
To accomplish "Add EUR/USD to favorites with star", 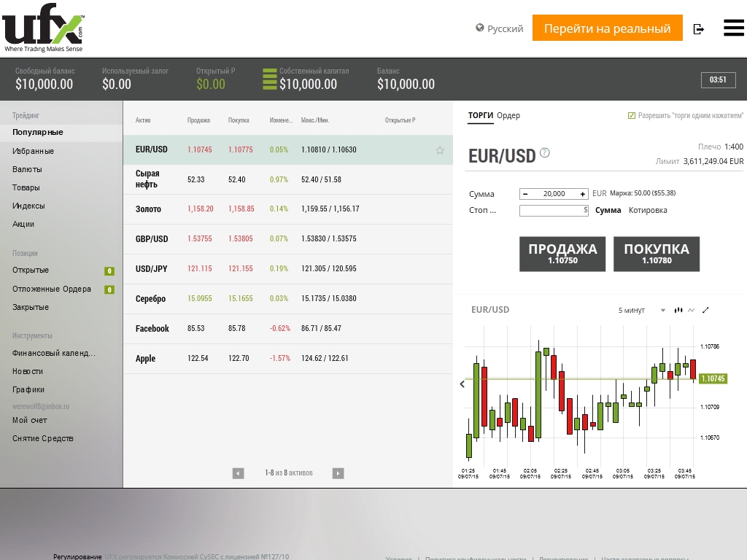I will 440,150.
